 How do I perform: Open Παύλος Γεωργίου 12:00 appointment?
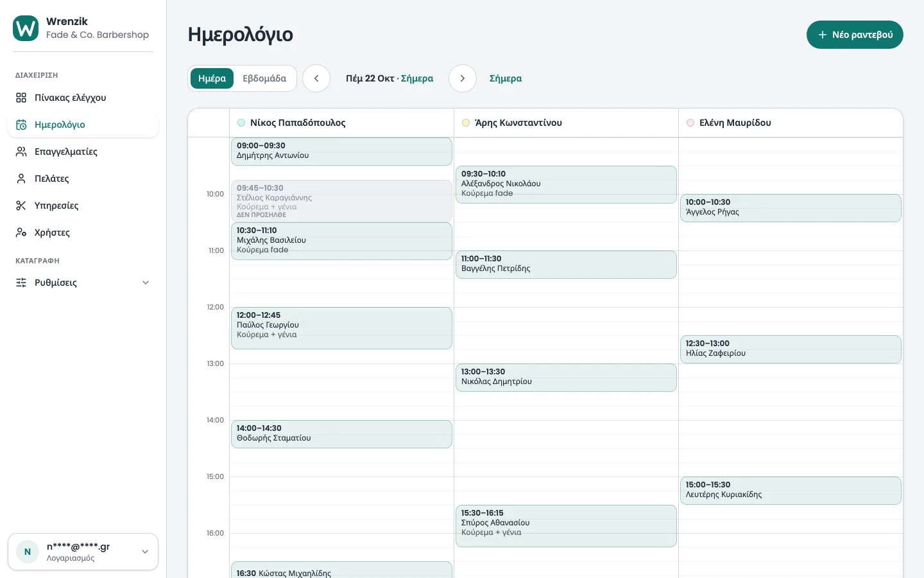[341, 328]
